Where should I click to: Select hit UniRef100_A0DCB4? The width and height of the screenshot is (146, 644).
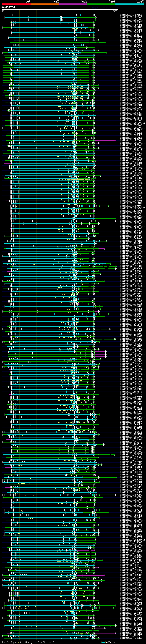coord(131,163)
